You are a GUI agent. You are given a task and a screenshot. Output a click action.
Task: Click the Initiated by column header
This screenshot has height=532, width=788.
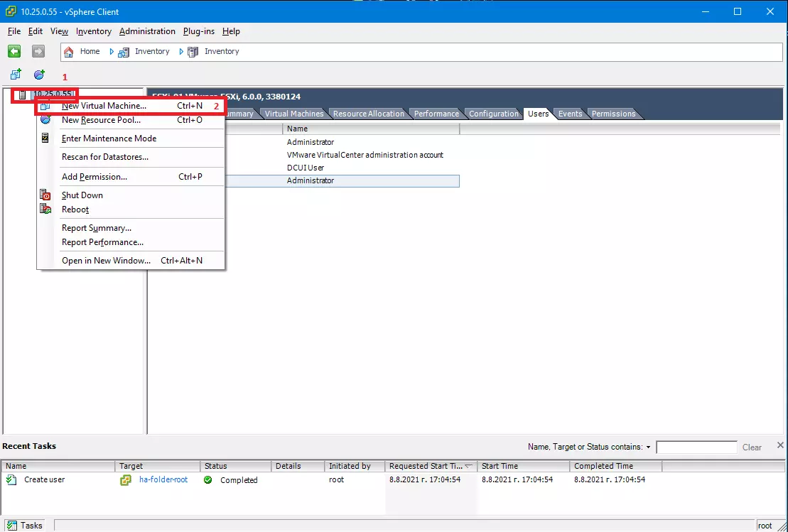coord(355,466)
